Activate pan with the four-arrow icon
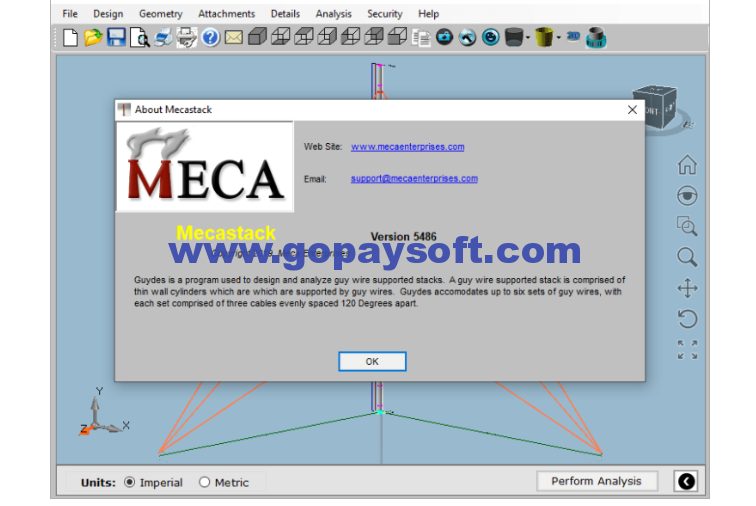The width and height of the screenshot is (756, 506). pos(687,288)
